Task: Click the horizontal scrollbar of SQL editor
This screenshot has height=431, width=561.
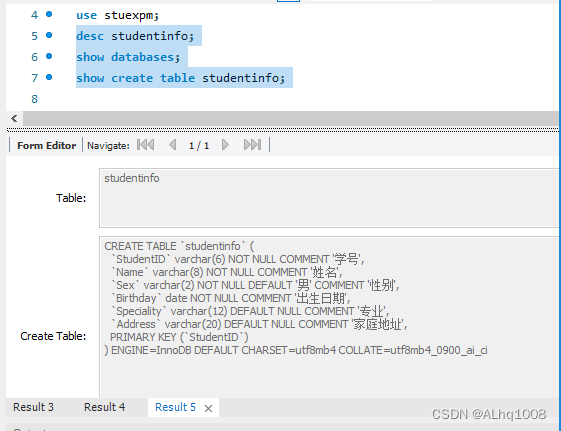Action: 291,118
